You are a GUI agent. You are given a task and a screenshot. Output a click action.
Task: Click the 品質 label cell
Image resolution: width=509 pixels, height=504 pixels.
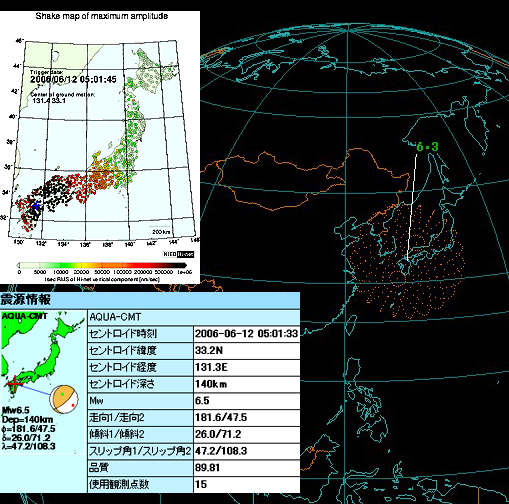[x=140, y=468]
